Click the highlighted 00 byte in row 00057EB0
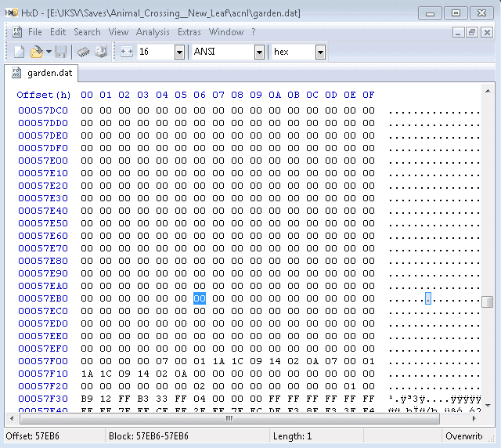Viewport: 501px width, 448px height. point(200,298)
